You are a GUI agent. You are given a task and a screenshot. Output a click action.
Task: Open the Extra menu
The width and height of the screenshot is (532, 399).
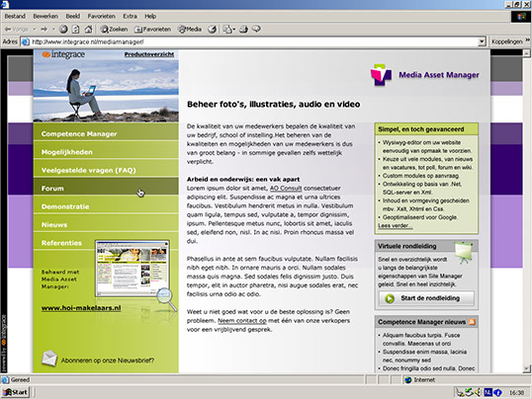(130, 16)
